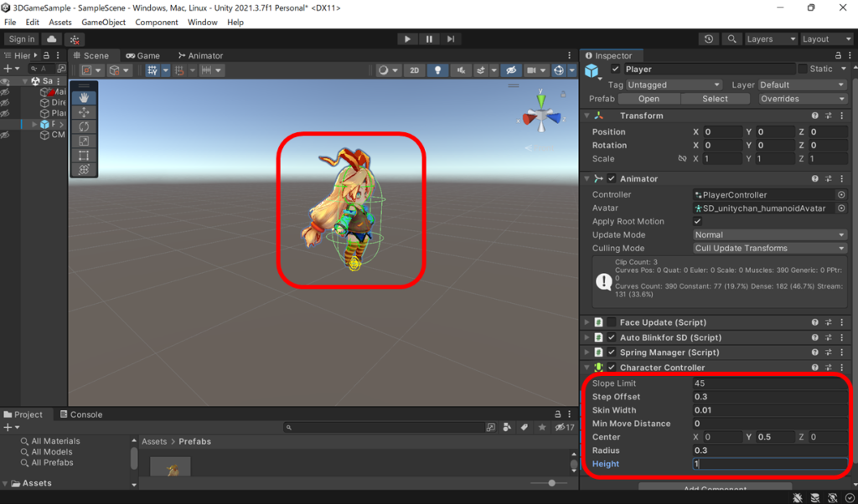
Task: Click the Pause button
Action: tap(429, 39)
